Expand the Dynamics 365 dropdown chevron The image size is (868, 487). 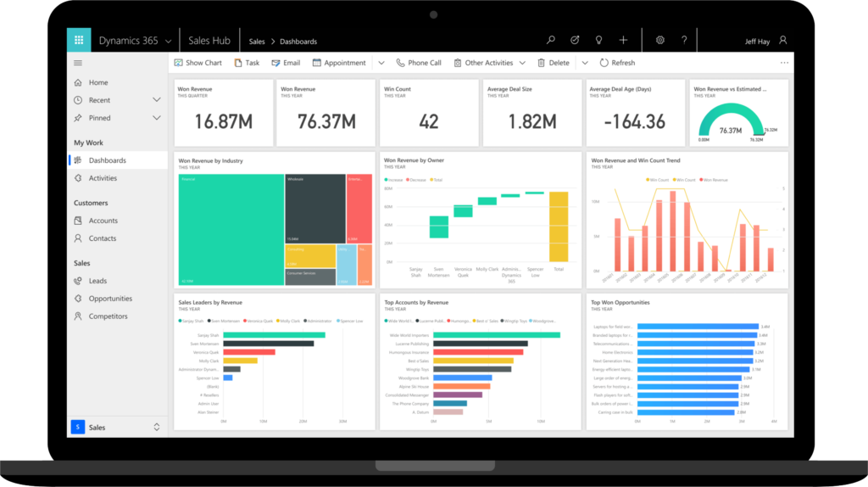[169, 41]
